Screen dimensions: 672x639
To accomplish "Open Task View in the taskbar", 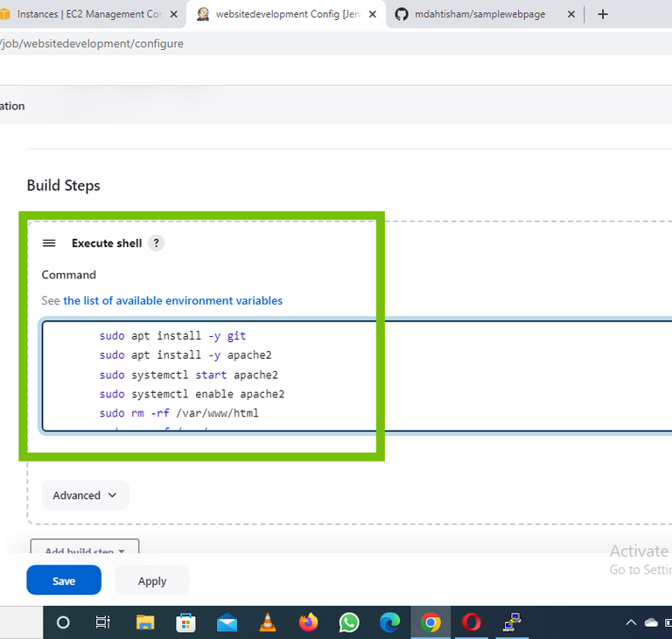I will click(103, 622).
